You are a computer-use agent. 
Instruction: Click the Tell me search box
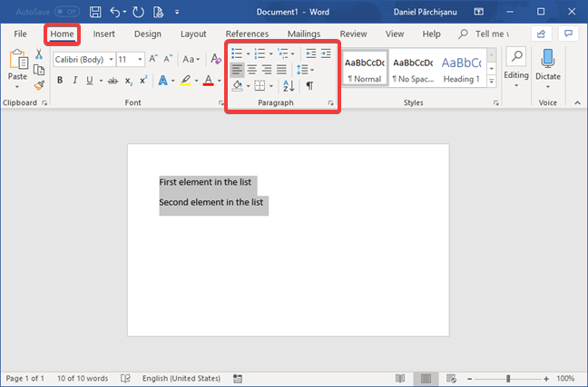point(492,34)
